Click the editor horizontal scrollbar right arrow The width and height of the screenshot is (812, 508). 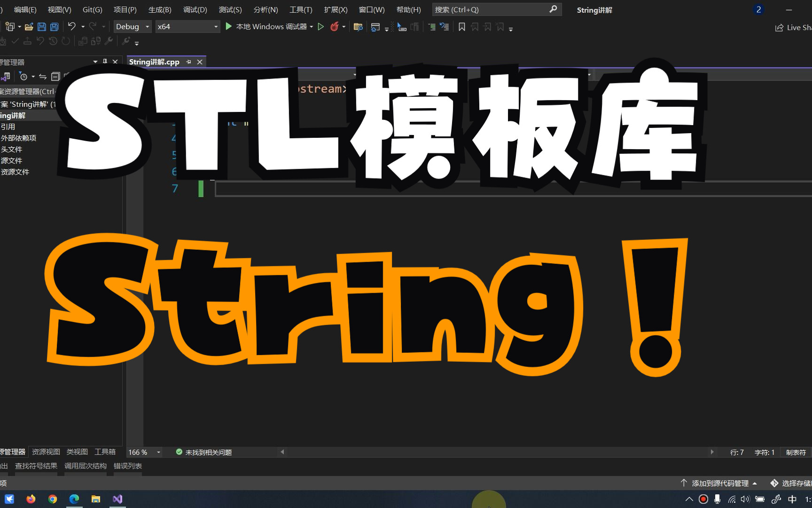click(x=712, y=452)
